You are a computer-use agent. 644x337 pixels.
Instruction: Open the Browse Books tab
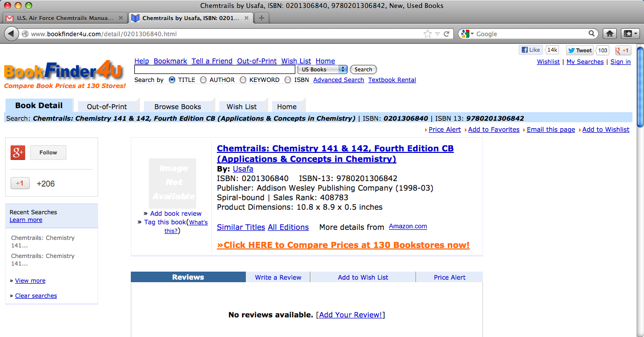coord(178,107)
